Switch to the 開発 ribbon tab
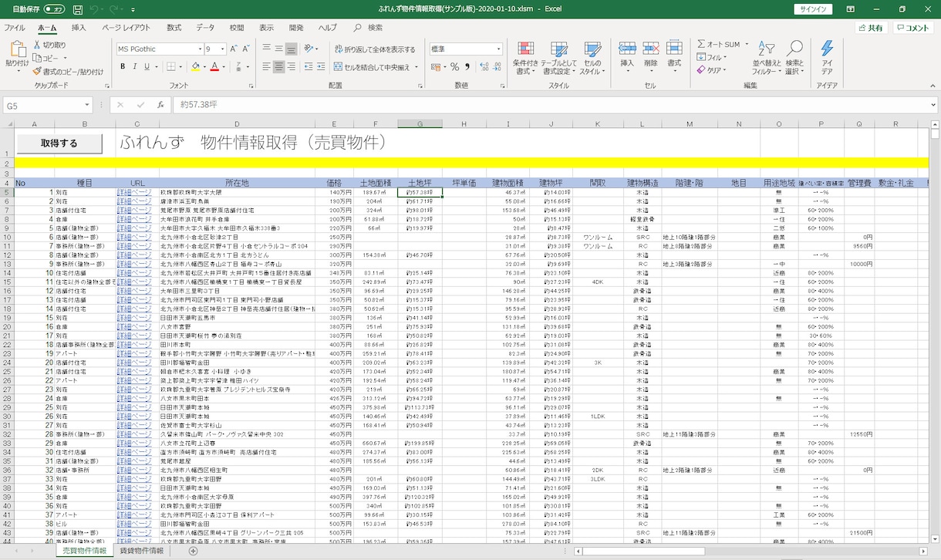The width and height of the screenshot is (941, 560). [x=296, y=27]
